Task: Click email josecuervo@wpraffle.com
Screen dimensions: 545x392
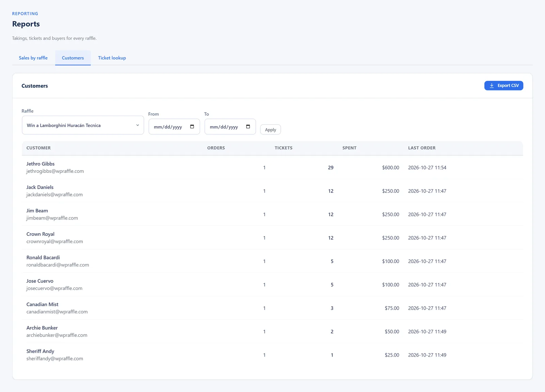Action: pos(54,288)
